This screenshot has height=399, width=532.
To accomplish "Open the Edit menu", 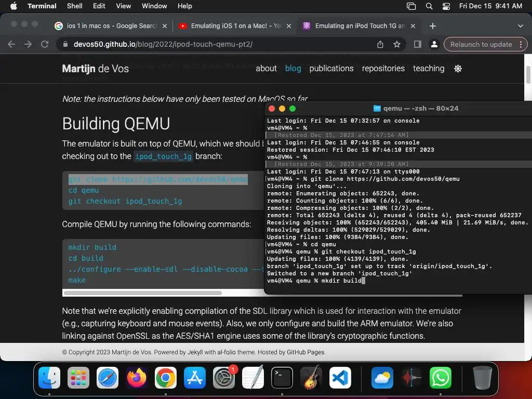I will pos(99,6).
